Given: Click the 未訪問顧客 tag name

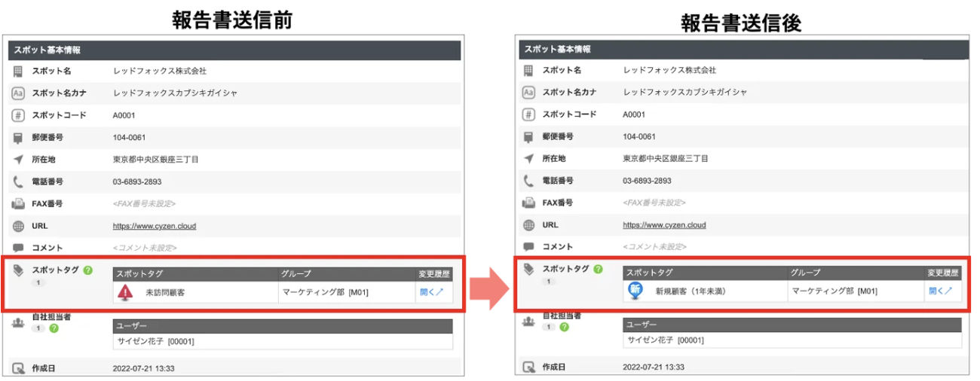Looking at the screenshot, I should (165, 293).
